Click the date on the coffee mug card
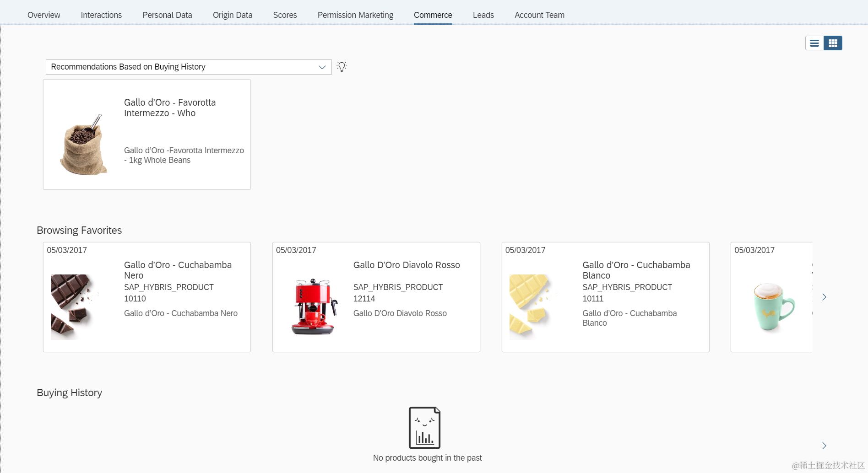Viewport: 868px width, 473px height. [754, 250]
